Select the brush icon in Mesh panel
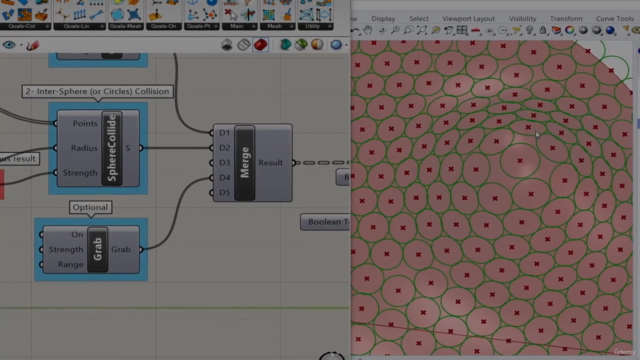 (288, 15)
